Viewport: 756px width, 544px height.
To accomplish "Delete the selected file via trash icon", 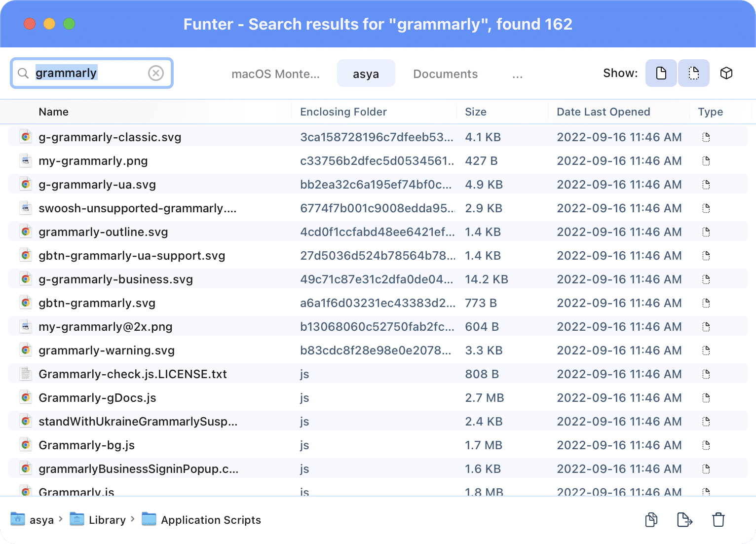I will click(718, 519).
